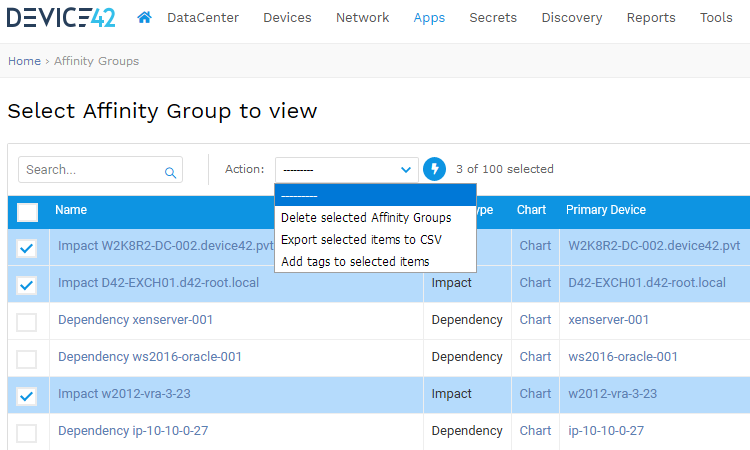Screen dimensions: 750x450
Task: Open Impact w2012-vra-3-23 affinity group link
Action: click(124, 394)
